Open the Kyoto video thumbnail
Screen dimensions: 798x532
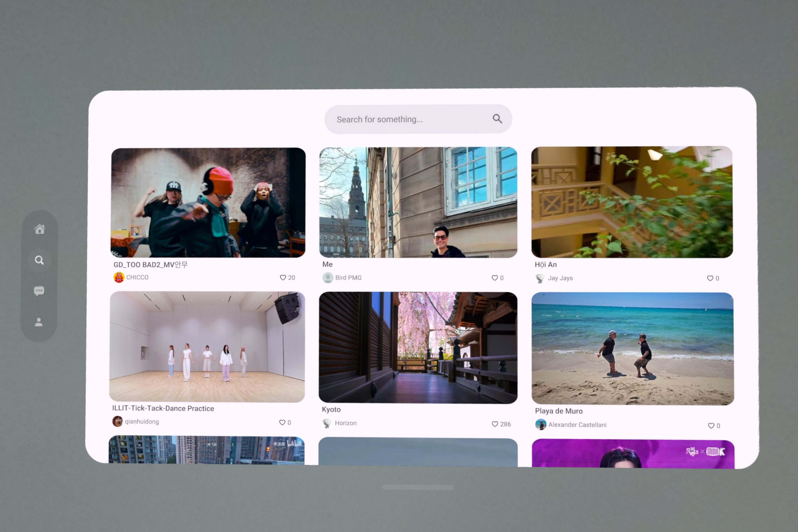pos(418,347)
